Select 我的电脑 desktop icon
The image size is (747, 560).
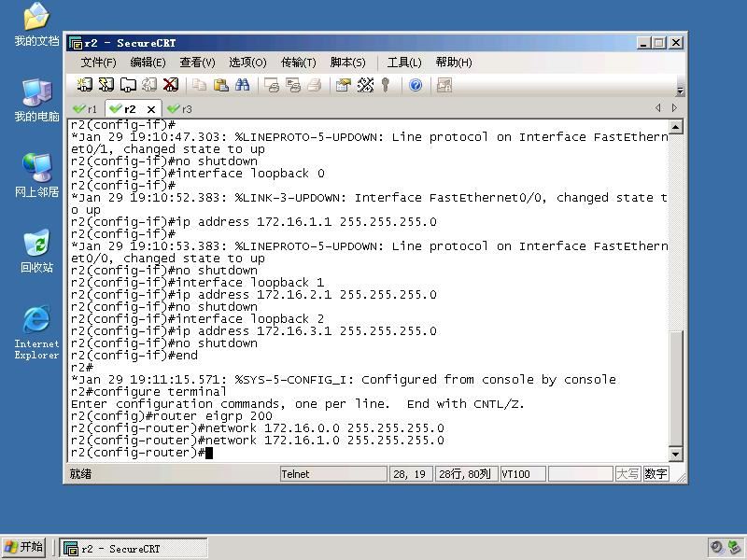pyautogui.click(x=36, y=100)
